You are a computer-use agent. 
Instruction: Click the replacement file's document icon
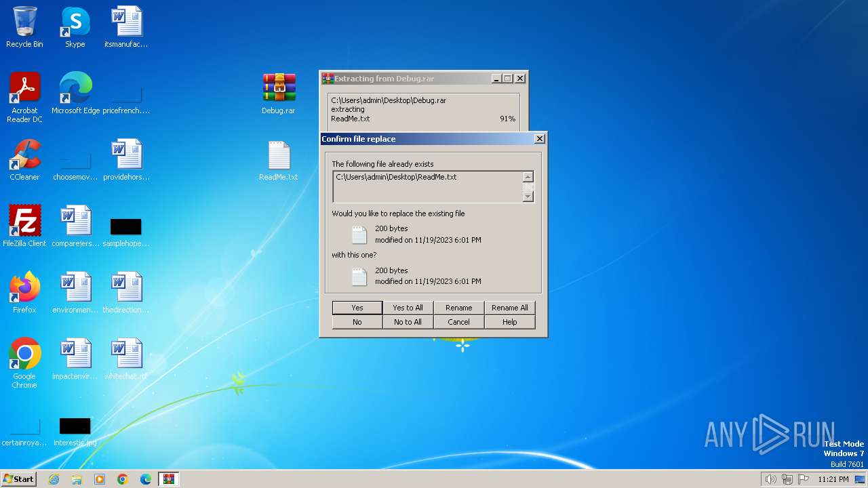[x=359, y=276]
